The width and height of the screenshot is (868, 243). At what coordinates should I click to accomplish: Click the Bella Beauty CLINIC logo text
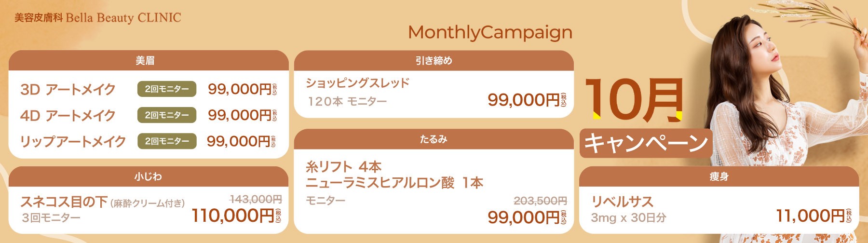tap(98, 18)
